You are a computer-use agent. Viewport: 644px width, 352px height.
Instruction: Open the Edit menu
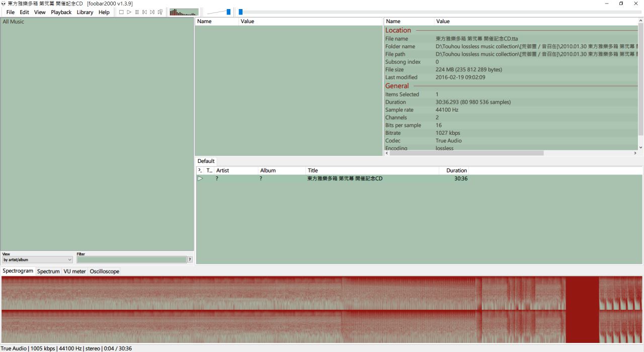24,12
